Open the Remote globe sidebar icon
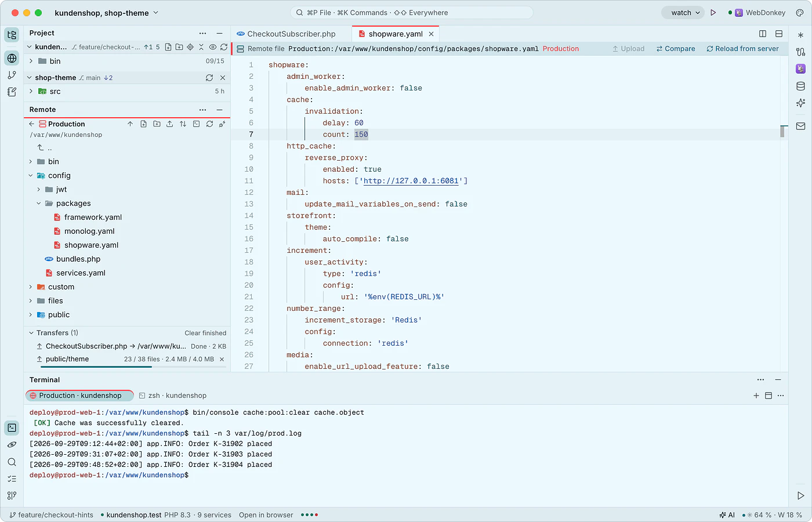812x522 pixels. point(12,58)
